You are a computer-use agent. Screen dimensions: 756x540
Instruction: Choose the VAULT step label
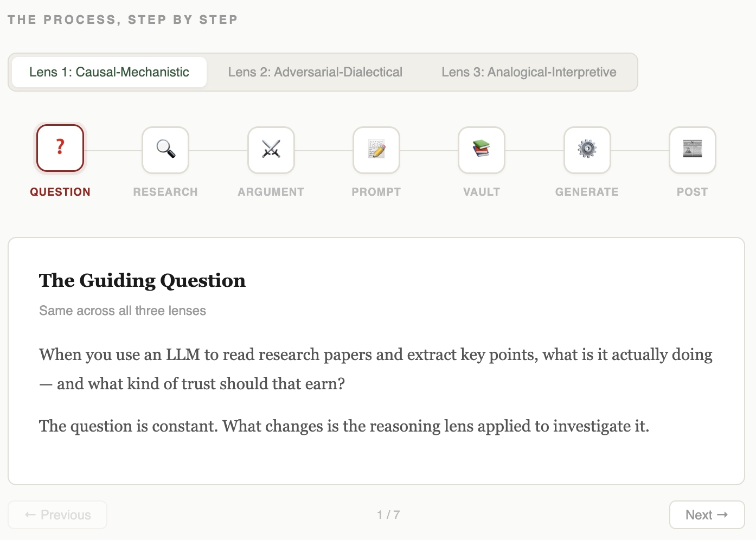point(482,192)
